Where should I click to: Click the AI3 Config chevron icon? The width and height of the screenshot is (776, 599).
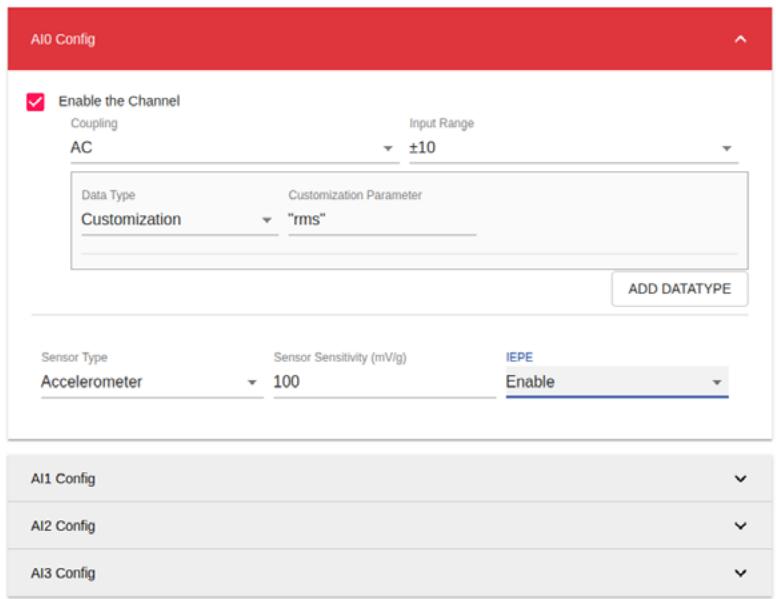(740, 573)
